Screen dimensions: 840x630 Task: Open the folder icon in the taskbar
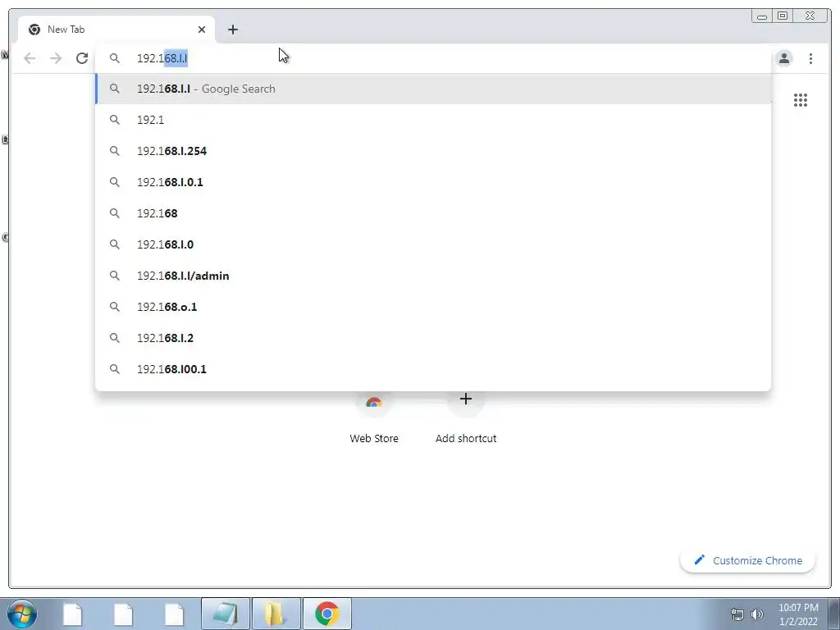click(276, 614)
